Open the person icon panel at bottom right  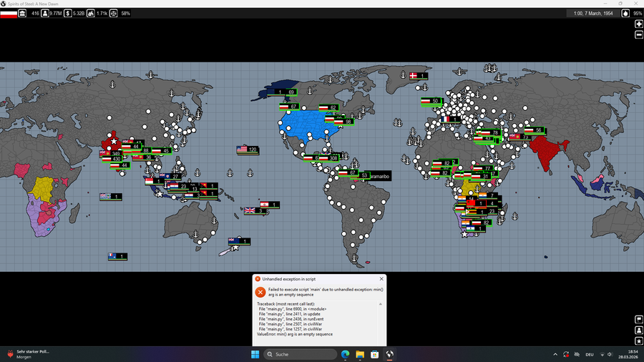click(x=639, y=330)
